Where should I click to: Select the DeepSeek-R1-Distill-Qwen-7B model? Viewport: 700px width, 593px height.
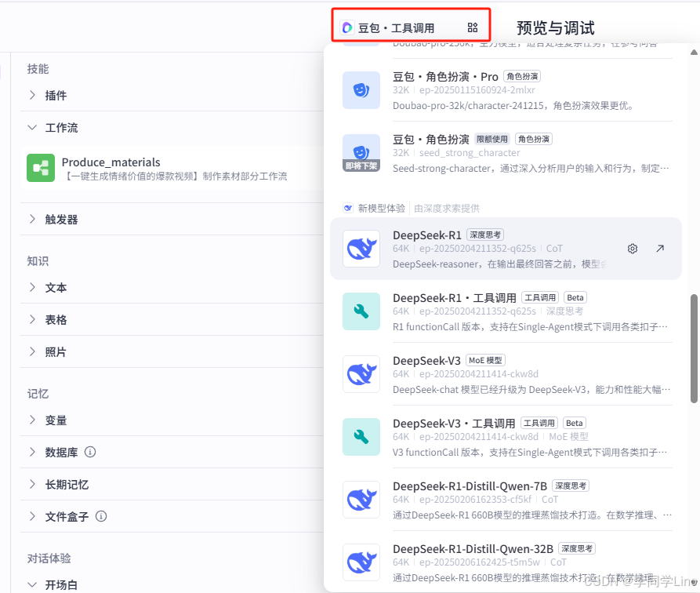(506, 500)
